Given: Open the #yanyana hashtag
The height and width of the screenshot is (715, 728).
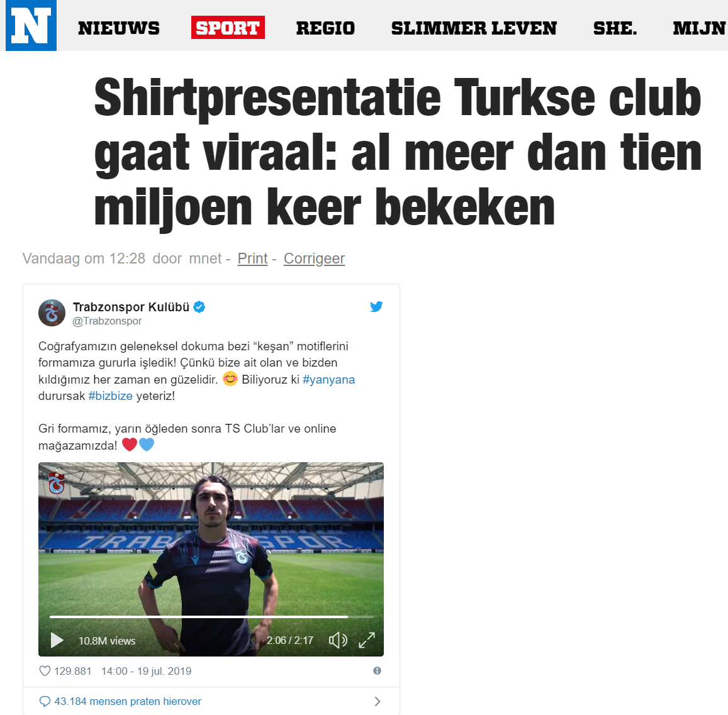Looking at the screenshot, I should [328, 380].
